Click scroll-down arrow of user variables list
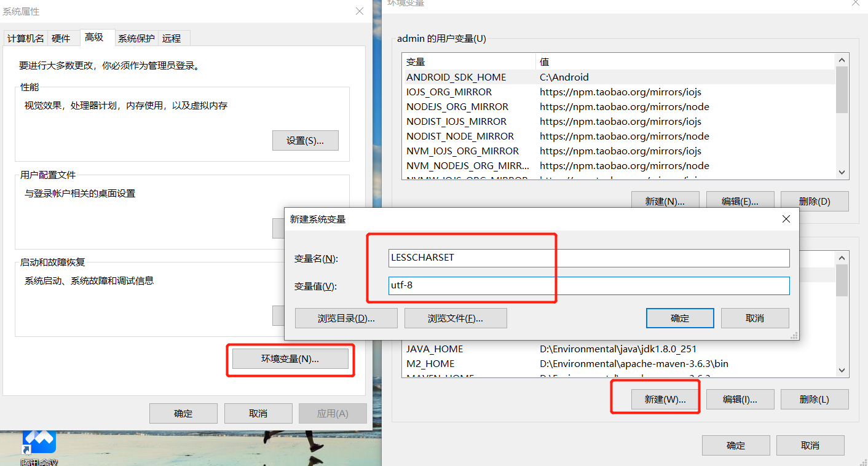 tap(842, 173)
